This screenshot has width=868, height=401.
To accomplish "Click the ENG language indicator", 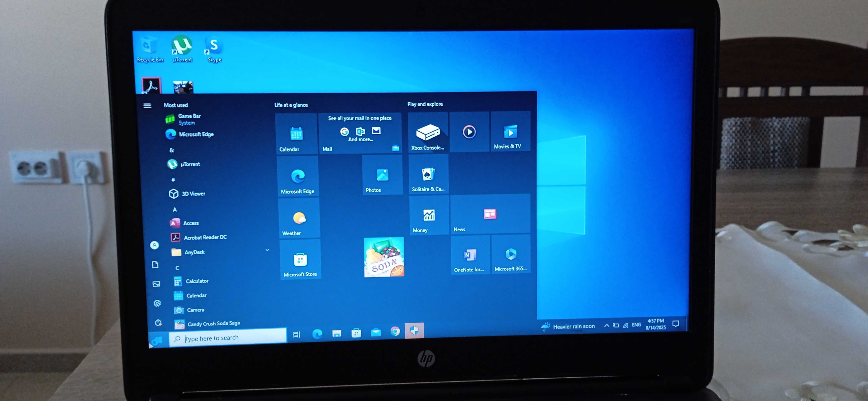I will [636, 325].
